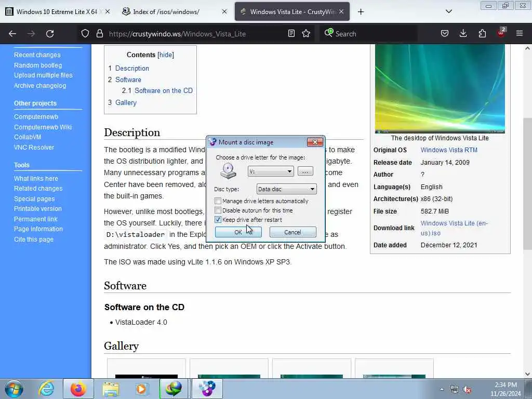
Task: Go back using the browser back arrow
Action: (12, 34)
